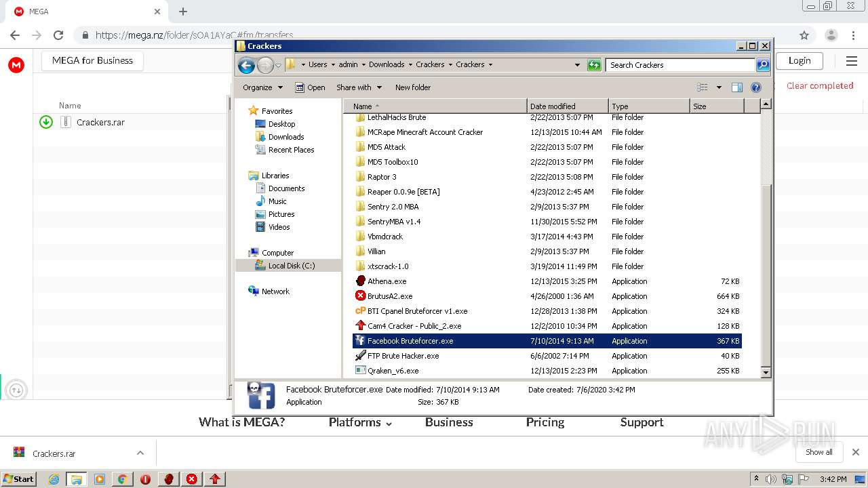Open Pricing link on MEGA page

(545, 422)
